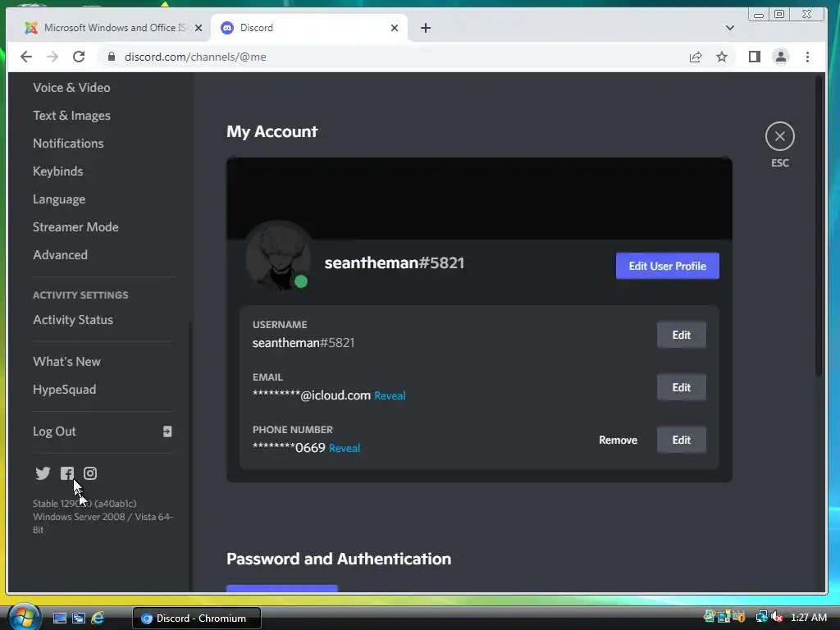Click Show Desktop quick launch icon

pyautogui.click(x=59, y=619)
